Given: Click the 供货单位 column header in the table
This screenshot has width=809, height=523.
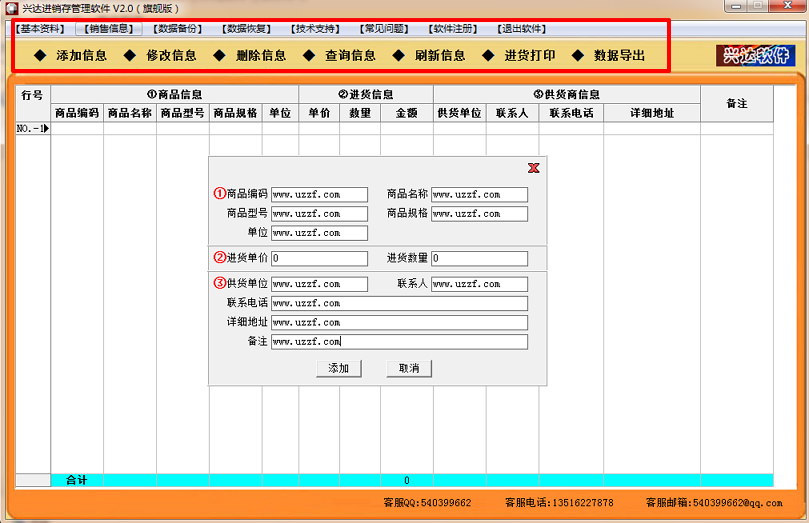Looking at the screenshot, I should (460, 113).
